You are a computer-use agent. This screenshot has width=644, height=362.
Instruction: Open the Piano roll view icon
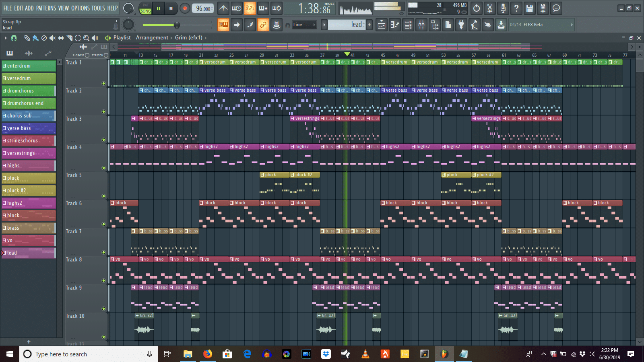395,25
